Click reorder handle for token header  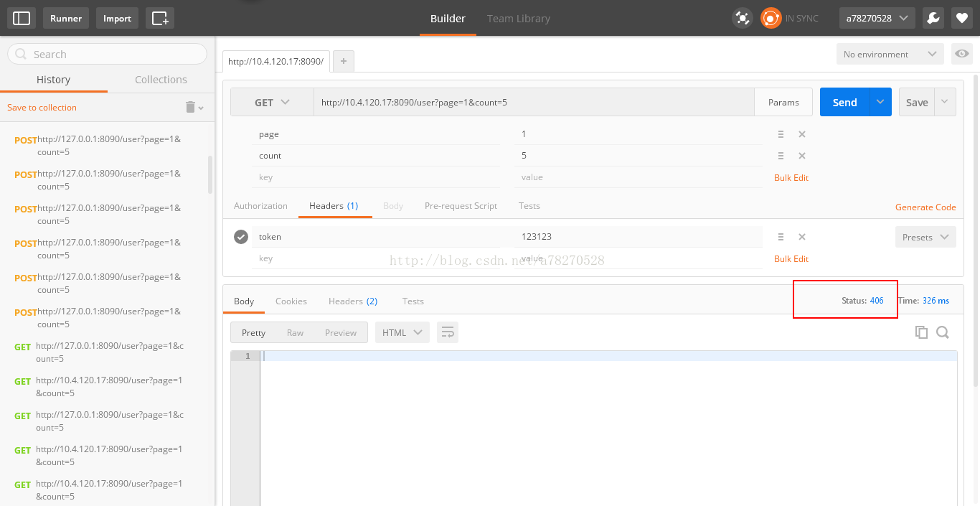click(x=781, y=237)
